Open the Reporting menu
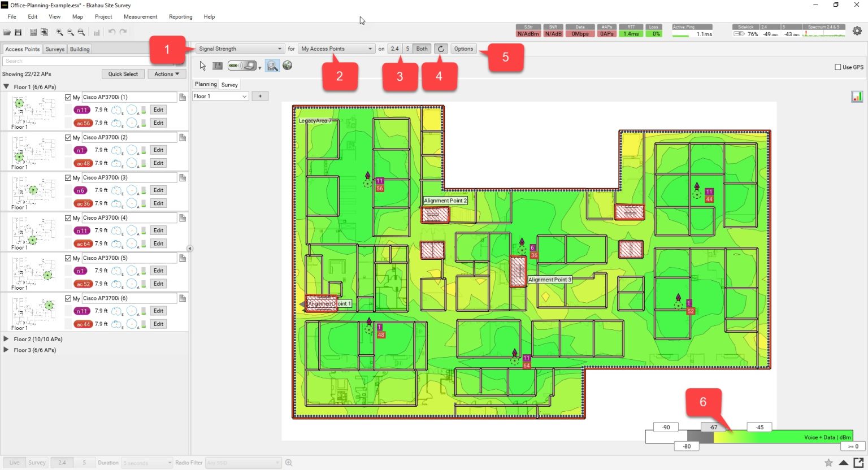 180,16
